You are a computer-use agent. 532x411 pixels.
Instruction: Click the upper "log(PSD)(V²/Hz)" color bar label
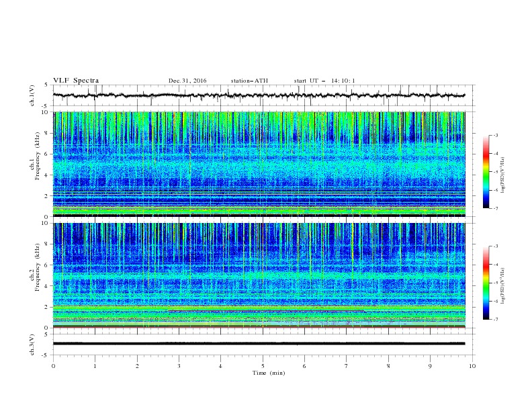pos(503,175)
